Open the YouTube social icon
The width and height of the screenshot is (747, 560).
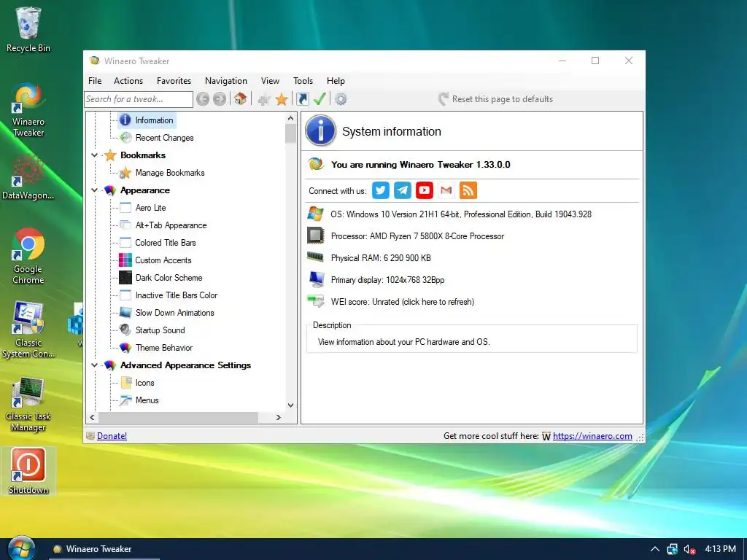tap(425, 190)
